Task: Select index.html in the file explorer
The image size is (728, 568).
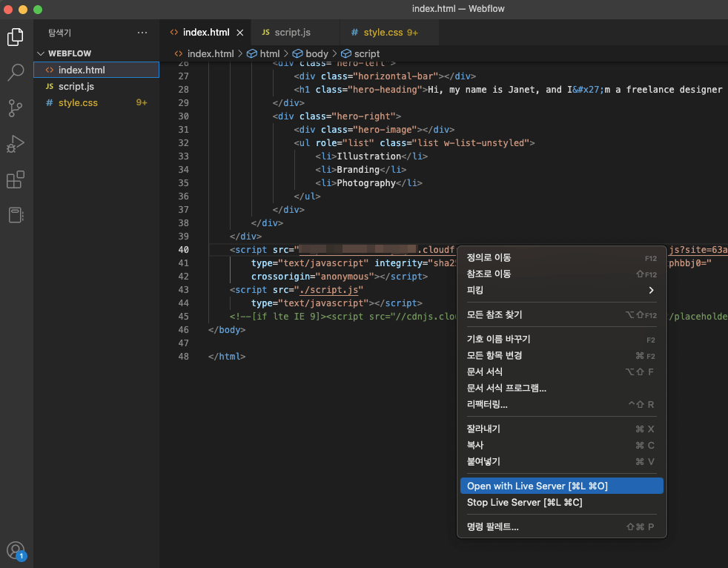Action: pyautogui.click(x=96, y=70)
